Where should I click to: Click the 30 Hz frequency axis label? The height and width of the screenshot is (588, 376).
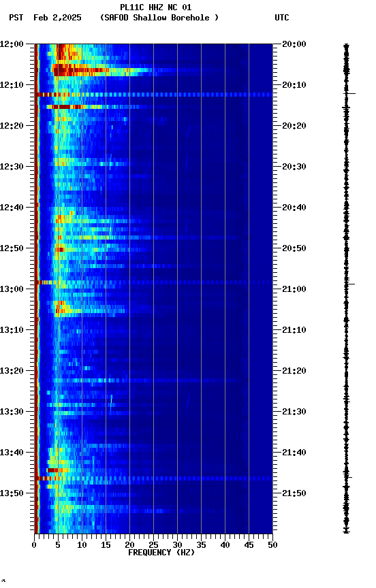tap(177, 545)
